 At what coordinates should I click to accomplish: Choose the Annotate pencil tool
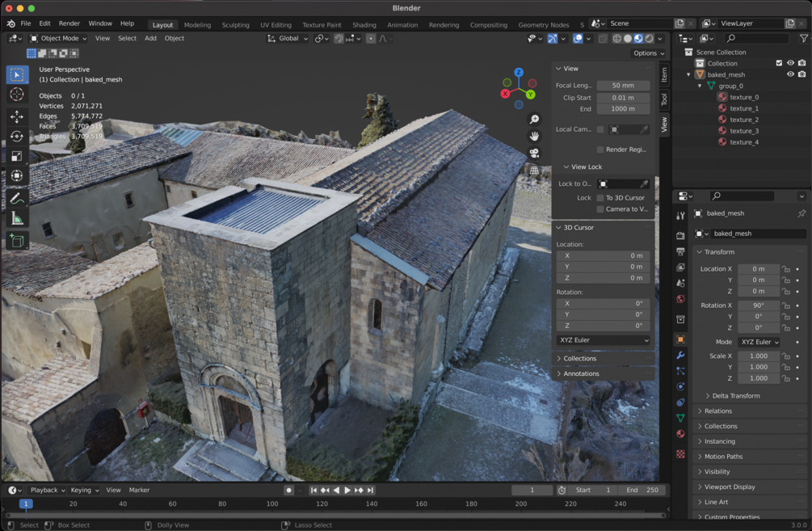point(17,198)
